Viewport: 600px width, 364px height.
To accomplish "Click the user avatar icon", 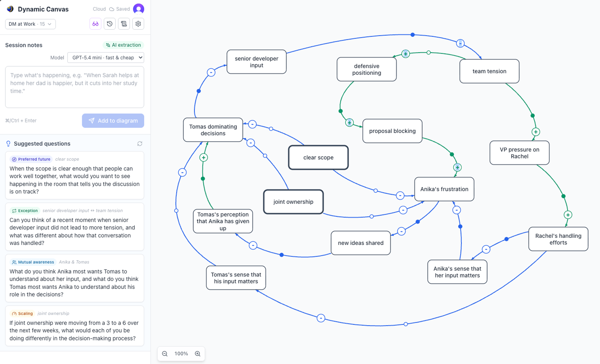I will pos(139,9).
